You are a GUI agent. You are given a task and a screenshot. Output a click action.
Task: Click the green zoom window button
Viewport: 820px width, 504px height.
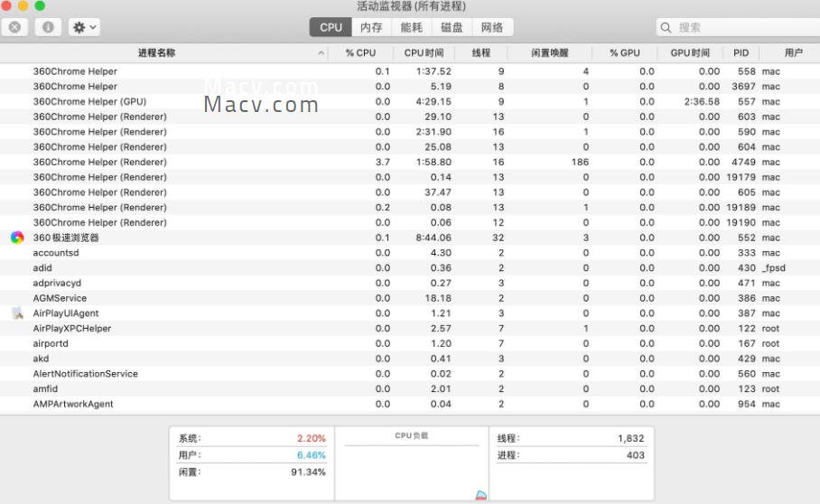39,5
